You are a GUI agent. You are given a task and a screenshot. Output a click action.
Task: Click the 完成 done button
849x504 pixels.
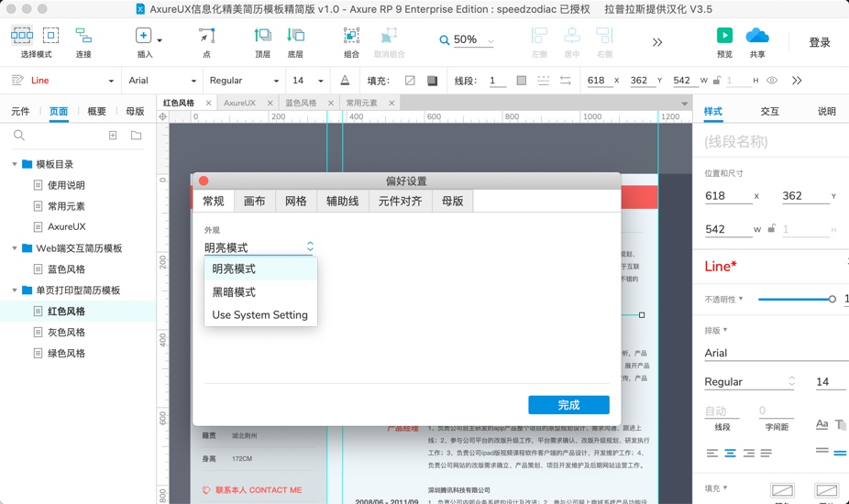[568, 405]
